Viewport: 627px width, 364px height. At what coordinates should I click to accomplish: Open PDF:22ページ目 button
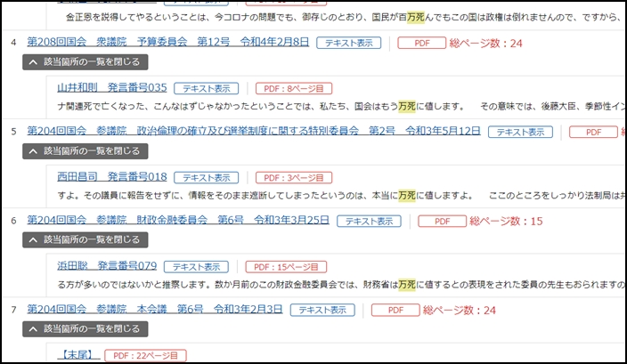click(145, 356)
